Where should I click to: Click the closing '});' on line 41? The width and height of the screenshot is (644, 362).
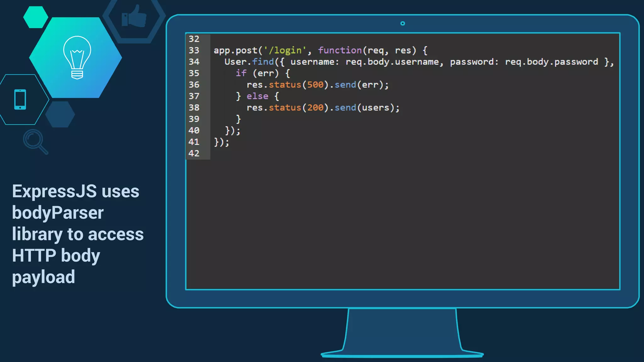[222, 142]
